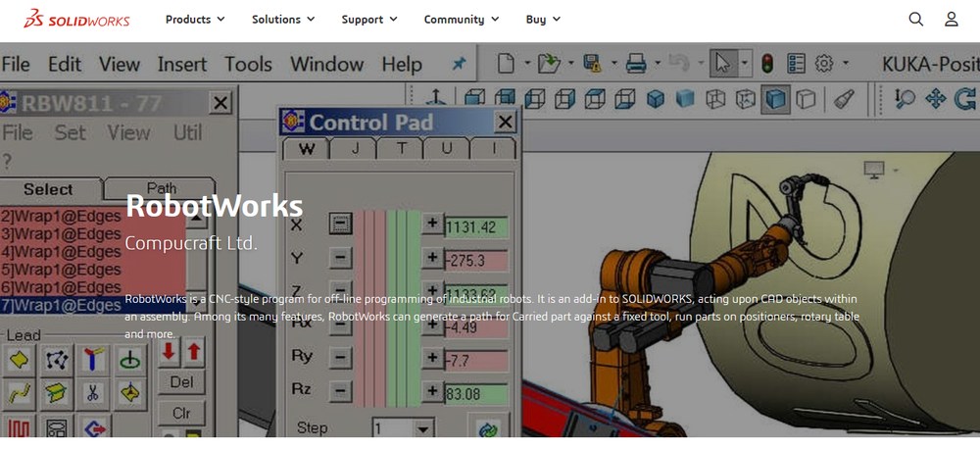Click the yellow wavy curve icon
This screenshot has height=449, width=980.
coord(20,393)
